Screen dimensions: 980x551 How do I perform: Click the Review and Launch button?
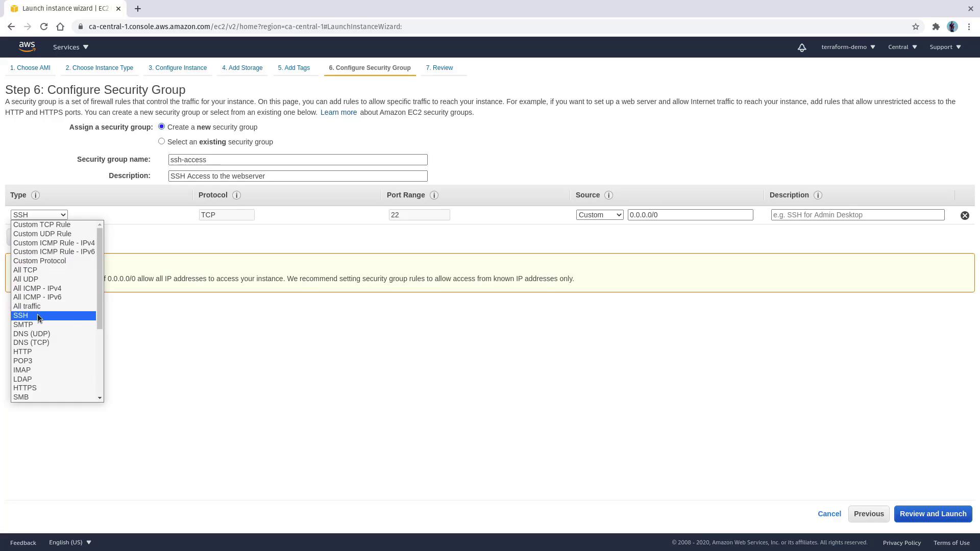(x=933, y=514)
